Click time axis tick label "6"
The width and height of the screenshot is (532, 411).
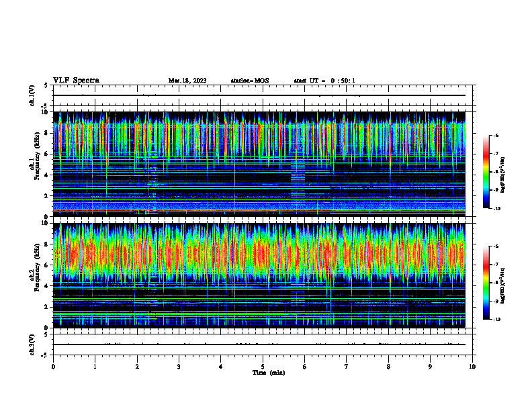[x=305, y=367]
